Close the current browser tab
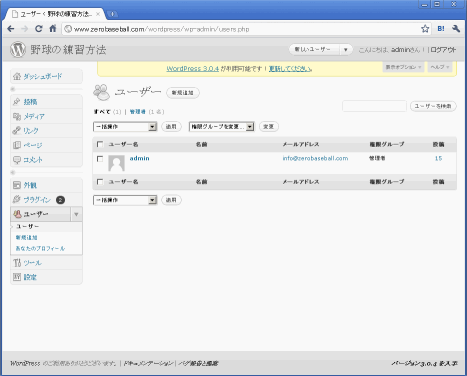The width and height of the screenshot is (467, 376). tap(98, 14)
